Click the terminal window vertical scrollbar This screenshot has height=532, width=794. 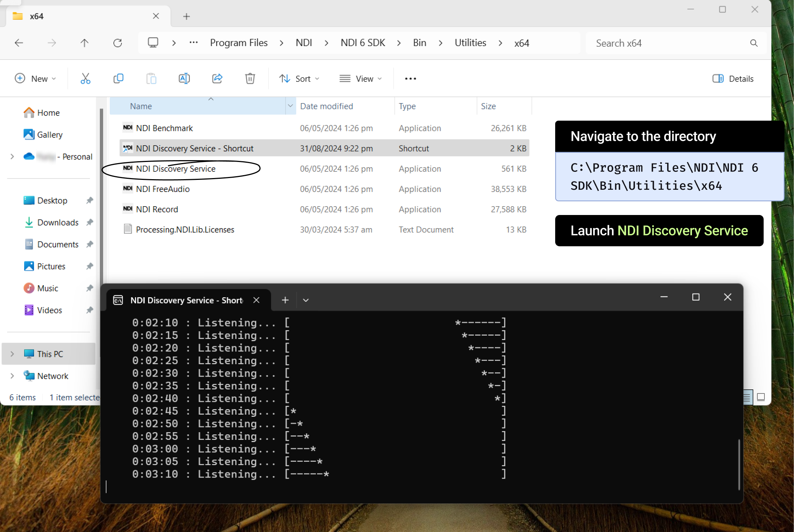pyautogui.click(x=739, y=464)
